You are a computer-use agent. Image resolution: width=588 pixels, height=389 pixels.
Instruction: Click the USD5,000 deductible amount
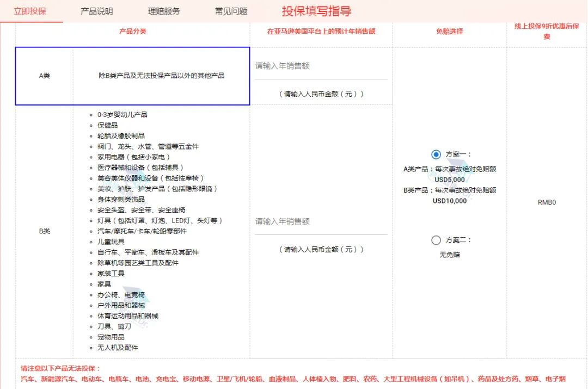click(450, 180)
